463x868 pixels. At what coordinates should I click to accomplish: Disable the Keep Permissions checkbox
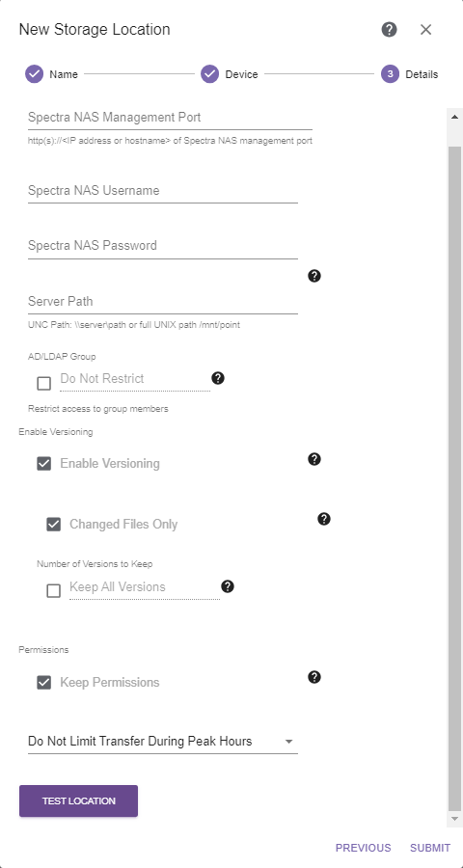click(43, 683)
